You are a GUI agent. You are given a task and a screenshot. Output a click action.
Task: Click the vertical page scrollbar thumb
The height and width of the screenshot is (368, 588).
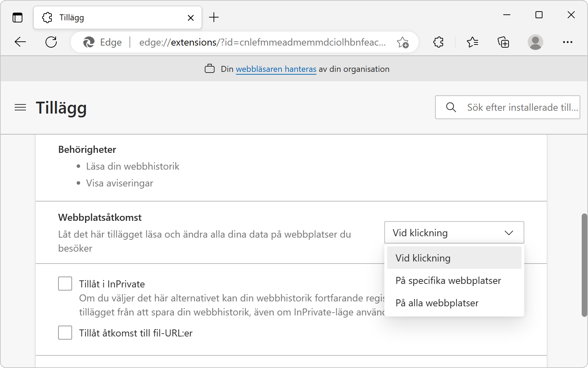(584, 265)
